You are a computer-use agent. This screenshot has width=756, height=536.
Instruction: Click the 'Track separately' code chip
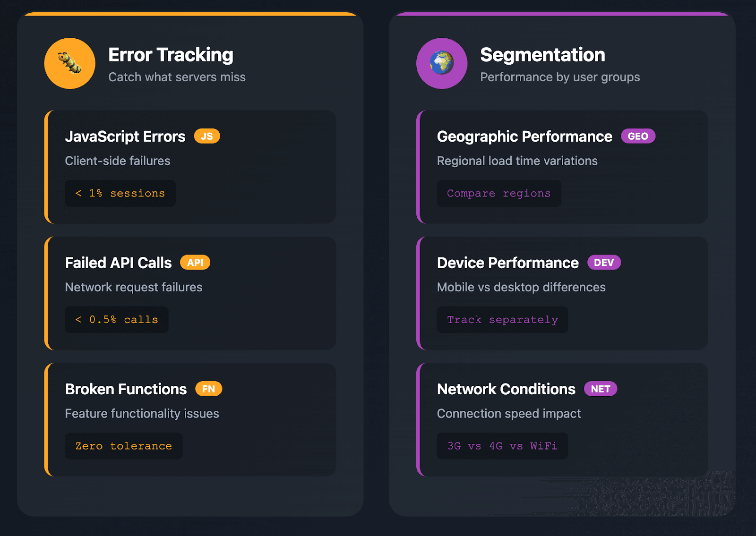point(502,320)
